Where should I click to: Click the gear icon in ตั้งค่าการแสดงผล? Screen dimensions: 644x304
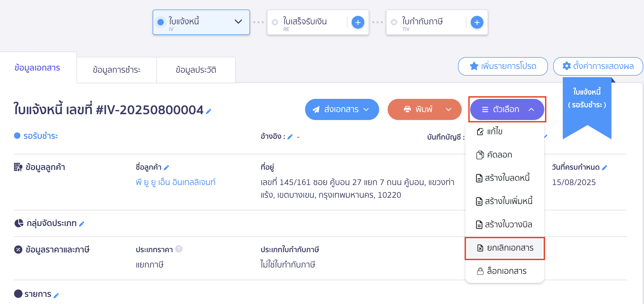(566, 66)
